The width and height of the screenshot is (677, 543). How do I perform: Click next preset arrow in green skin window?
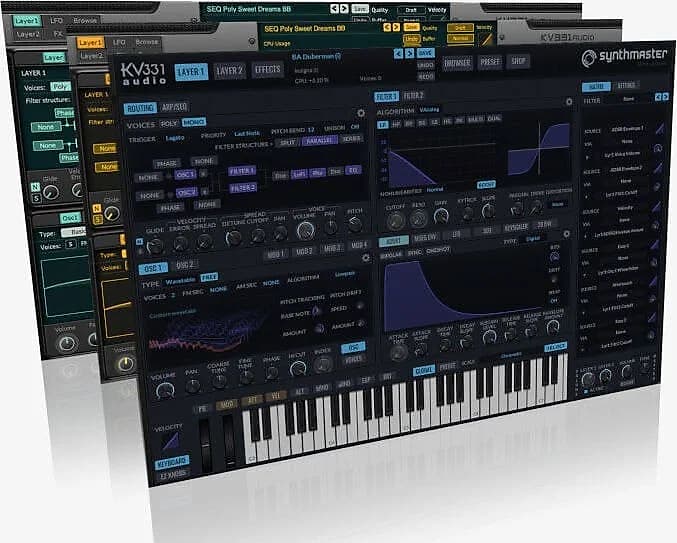[x=344, y=9]
